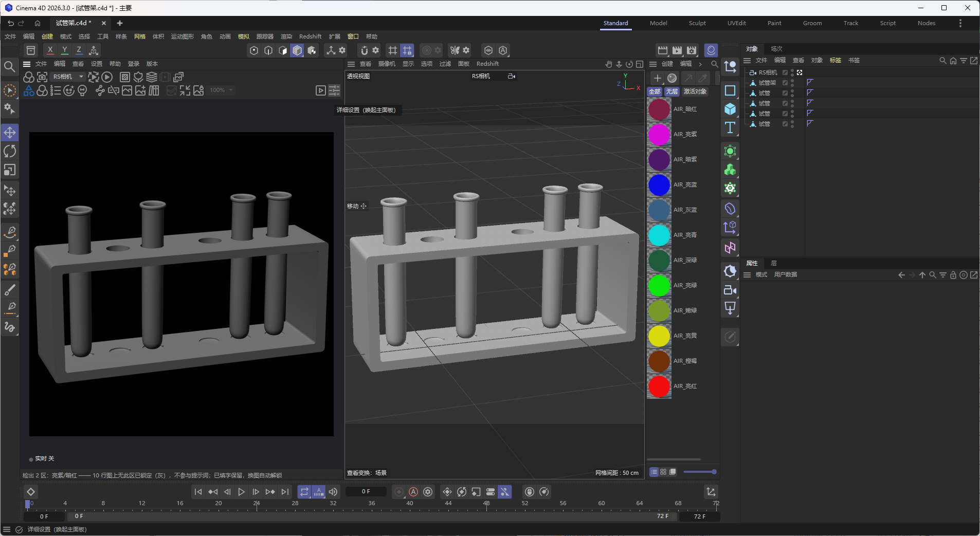Click the brush paint tool icon
Viewport: 980px width, 536px height.
[10, 290]
